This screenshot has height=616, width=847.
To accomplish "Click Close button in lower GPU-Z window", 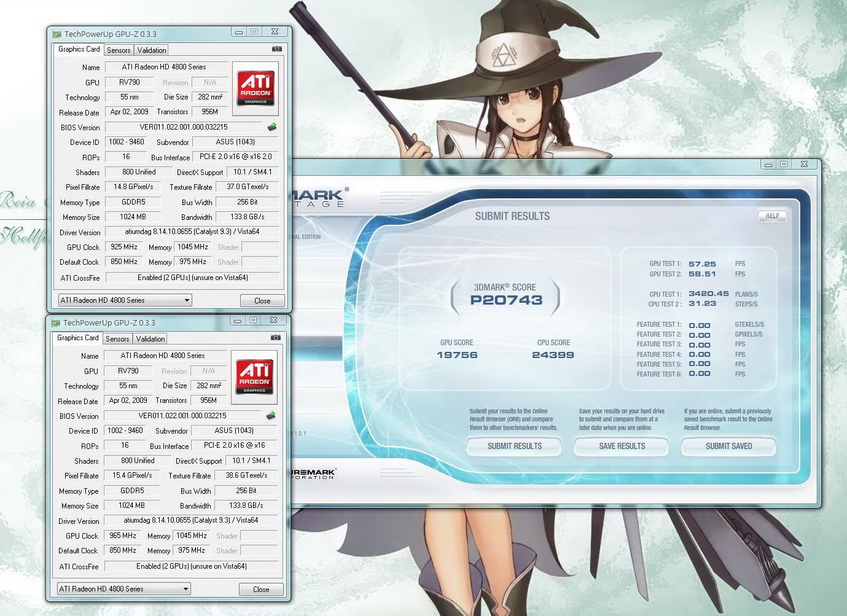I will pyautogui.click(x=261, y=589).
